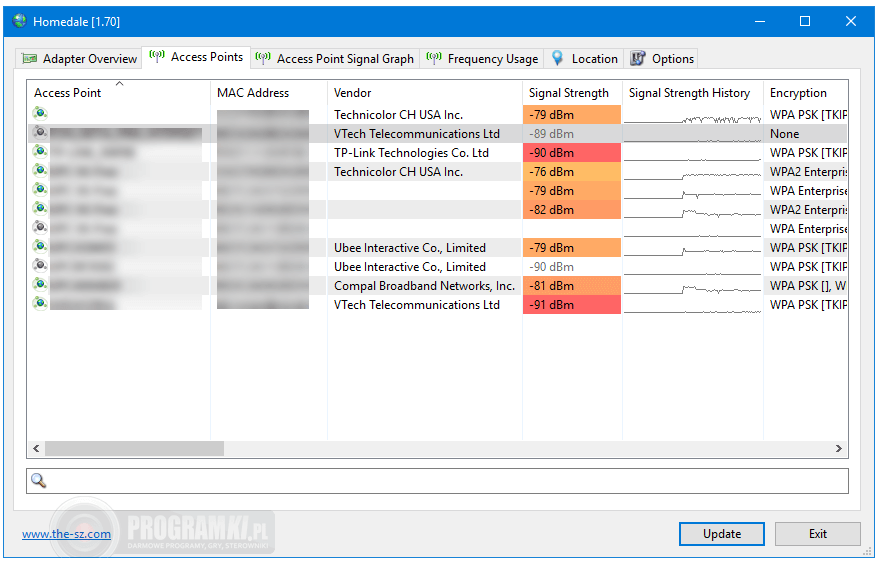Screen dimensions: 880x564
Task: Click into the search filter field
Action: 437,482
